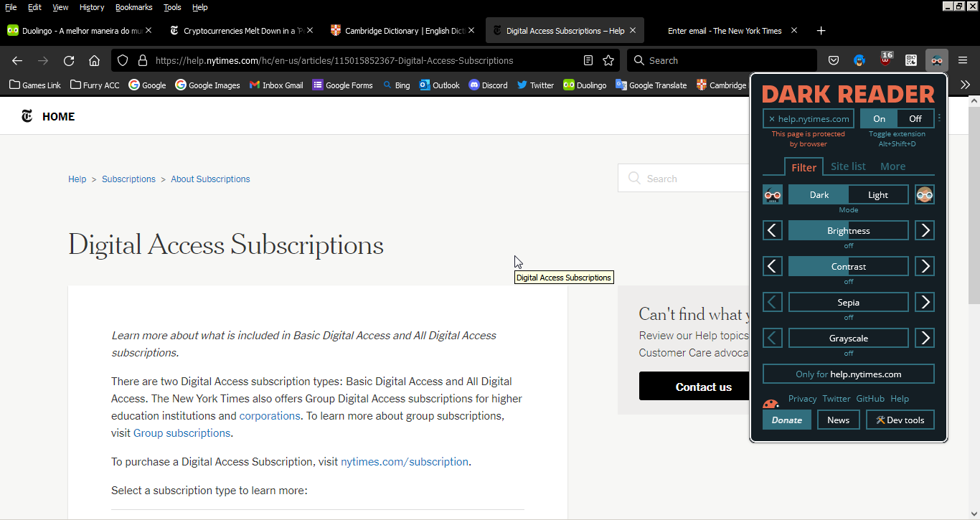
Task: Click the site padlock security icon
Action: 142,61
